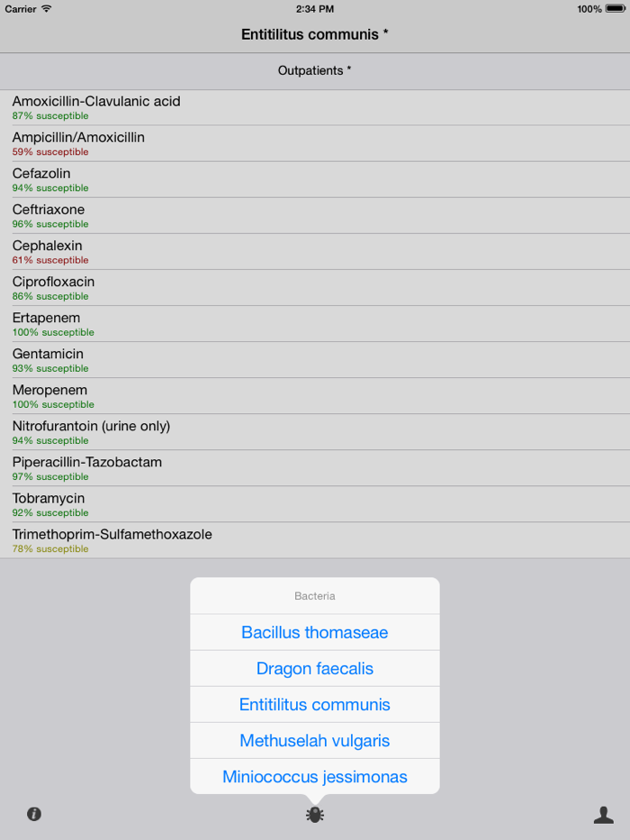The image size is (630, 840).
Task: Pick Methuselah vulgaris from the list
Action: [315, 740]
